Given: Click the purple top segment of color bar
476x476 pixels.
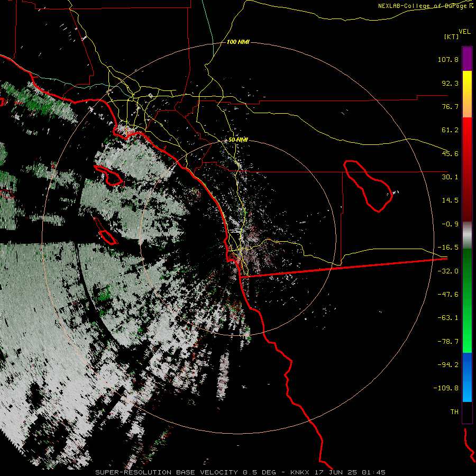Looking at the screenshot, I should point(467,59).
